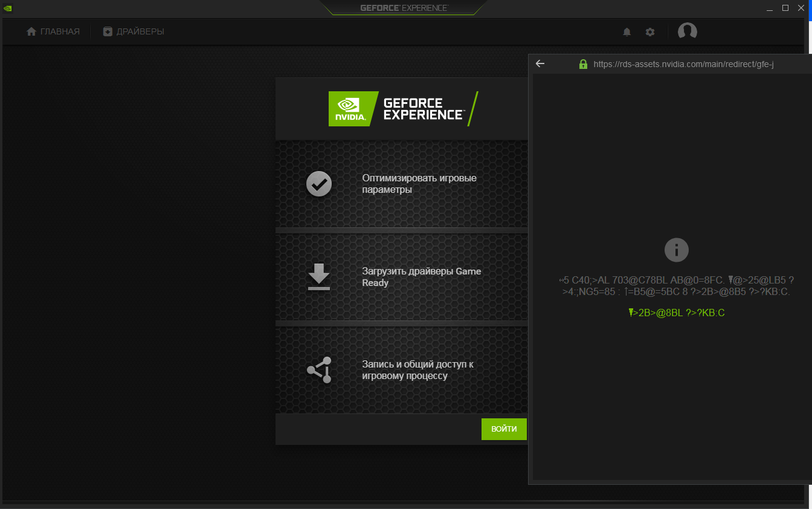Click the share gameplay icon

click(x=320, y=370)
